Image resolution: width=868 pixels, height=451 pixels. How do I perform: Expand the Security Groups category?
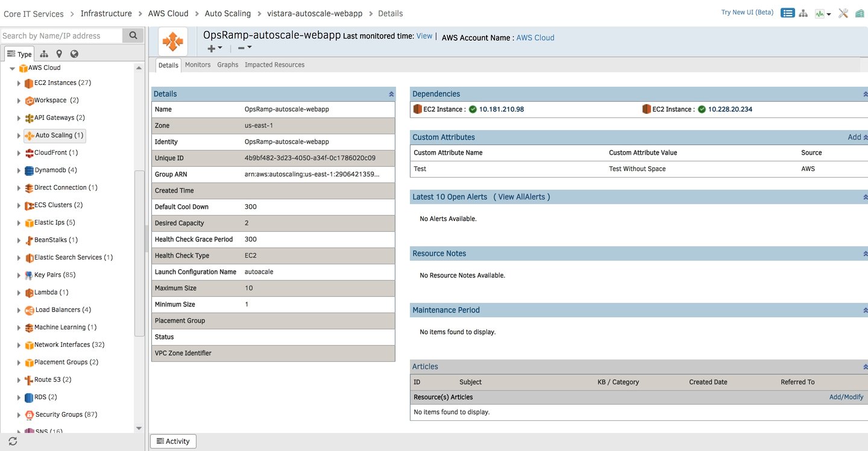pyautogui.click(x=19, y=414)
